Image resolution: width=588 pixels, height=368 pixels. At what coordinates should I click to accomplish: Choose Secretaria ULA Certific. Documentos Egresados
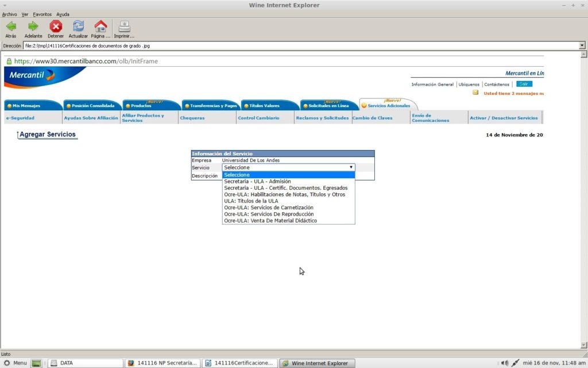[289, 188]
